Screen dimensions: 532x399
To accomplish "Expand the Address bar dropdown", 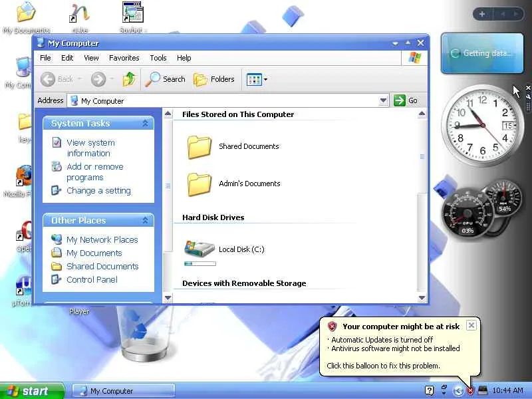I will click(384, 100).
